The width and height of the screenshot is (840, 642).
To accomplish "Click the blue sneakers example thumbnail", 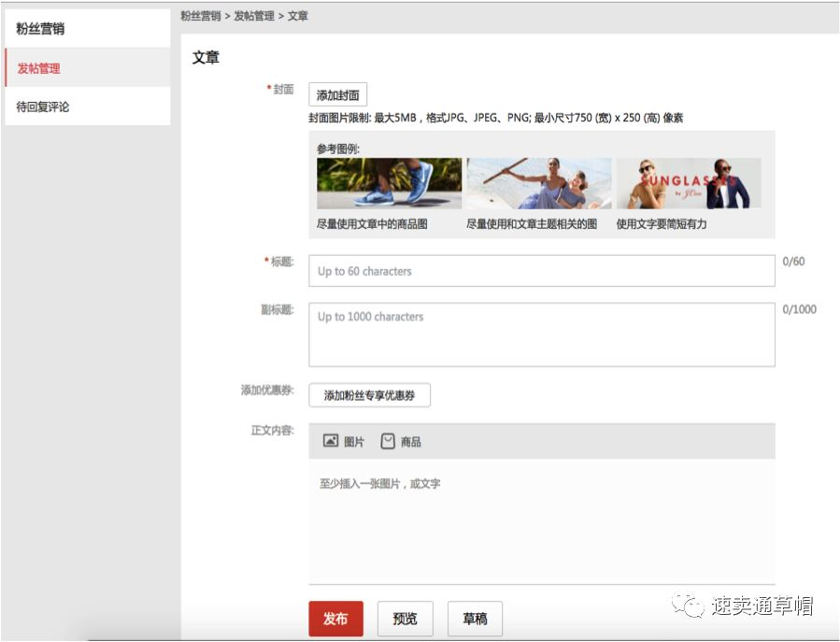I will tap(389, 183).
